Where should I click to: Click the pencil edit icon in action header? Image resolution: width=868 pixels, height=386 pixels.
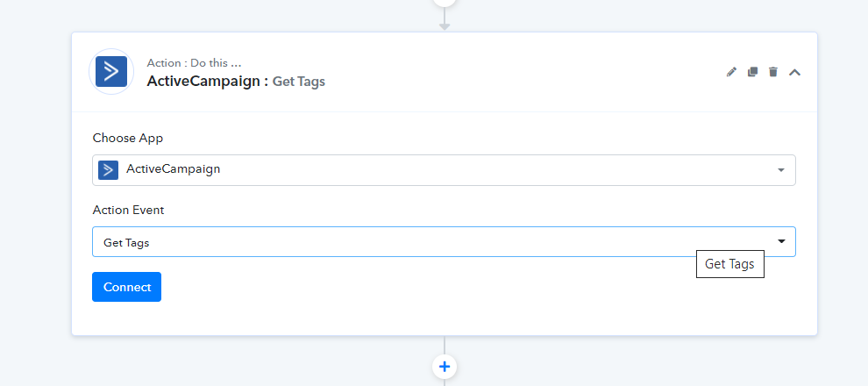tap(731, 72)
